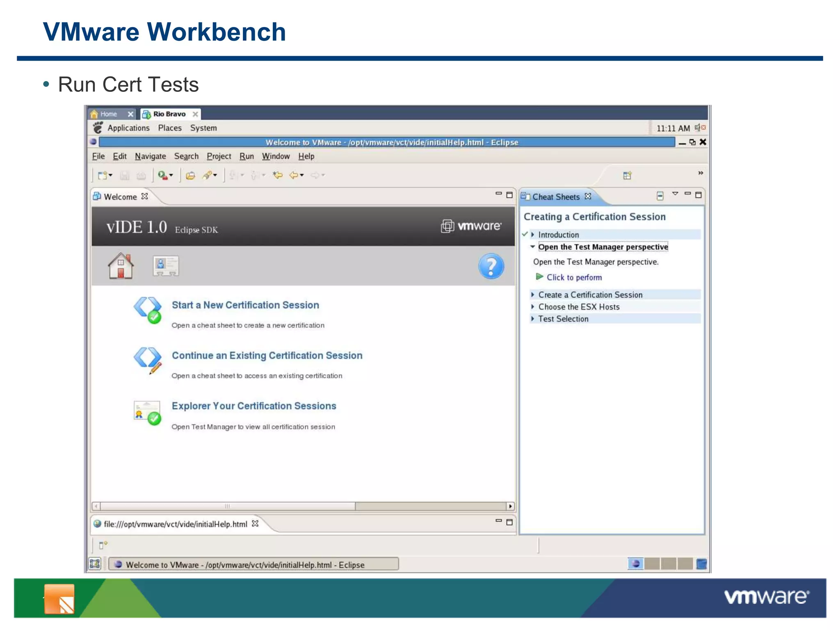Click the blue question mark help icon

click(491, 266)
